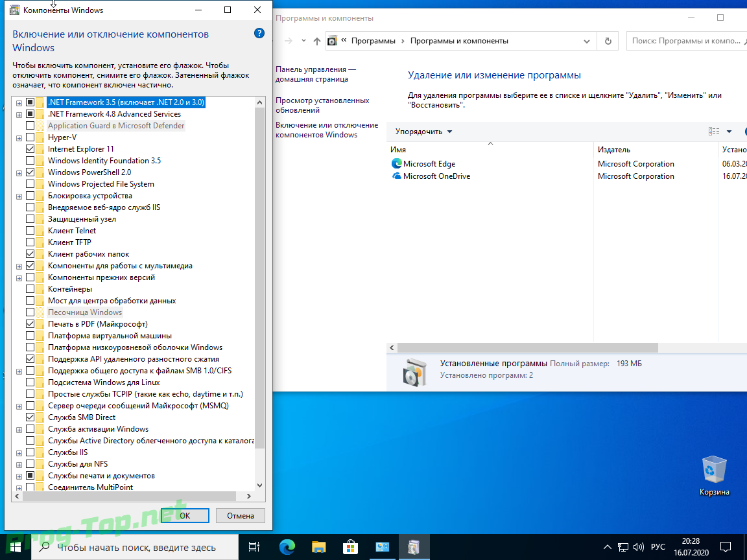
Task: Click the Programs and Components search field
Action: [687, 41]
